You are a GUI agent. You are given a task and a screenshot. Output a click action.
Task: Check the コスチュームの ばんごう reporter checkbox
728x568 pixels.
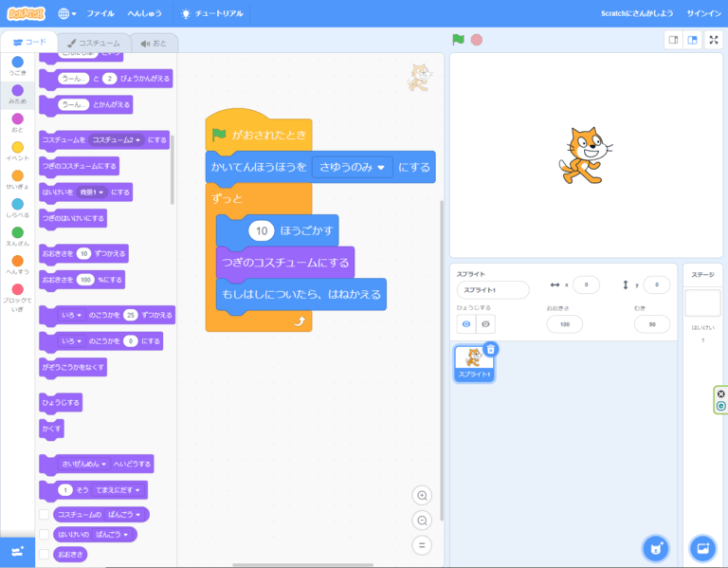pos(44,514)
